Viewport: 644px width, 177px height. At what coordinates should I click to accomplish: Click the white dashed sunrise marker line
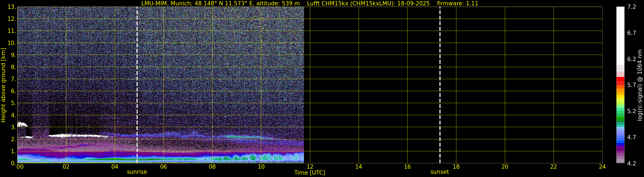click(137, 85)
